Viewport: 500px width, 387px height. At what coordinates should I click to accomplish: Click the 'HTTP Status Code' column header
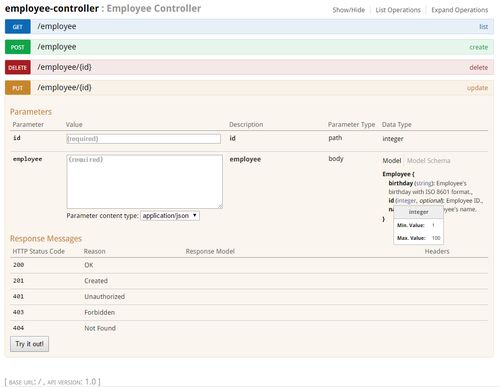click(39, 251)
